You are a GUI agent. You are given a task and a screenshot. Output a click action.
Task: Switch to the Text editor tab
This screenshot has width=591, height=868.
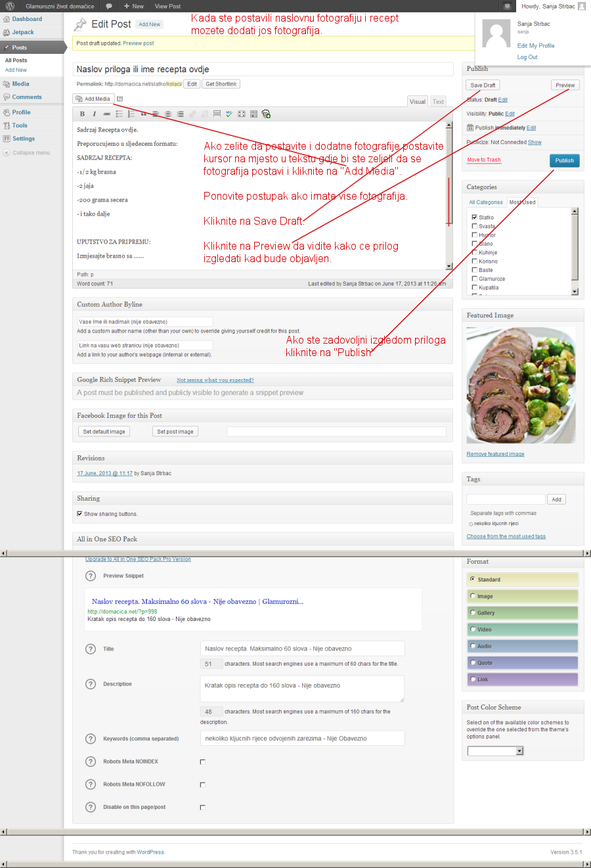(438, 101)
